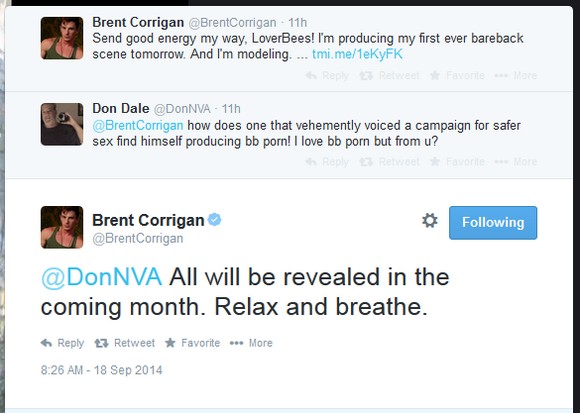This screenshot has height=413, width=580.
Task: Click Don Dale's profile avatar
Action: 62,124
